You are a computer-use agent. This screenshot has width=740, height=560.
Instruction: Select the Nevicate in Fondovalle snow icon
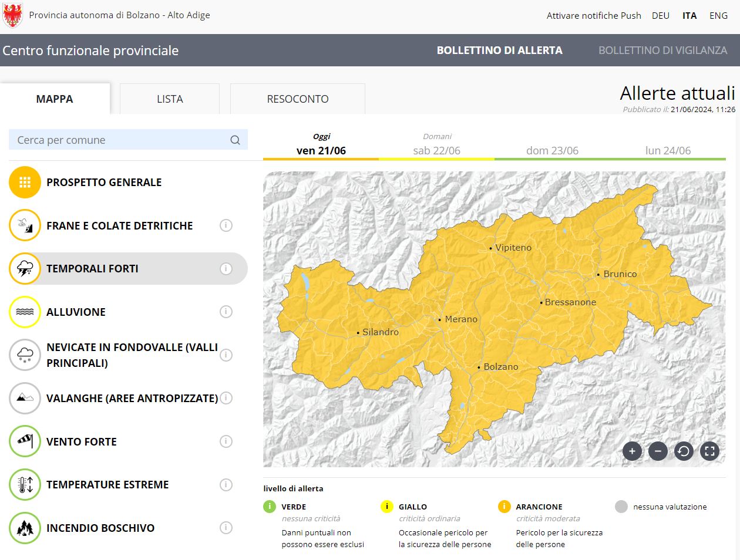click(23, 355)
